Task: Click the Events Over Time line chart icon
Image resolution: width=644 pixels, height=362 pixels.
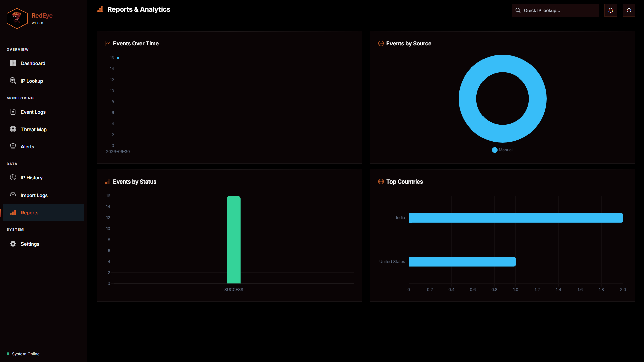Action: (108, 43)
